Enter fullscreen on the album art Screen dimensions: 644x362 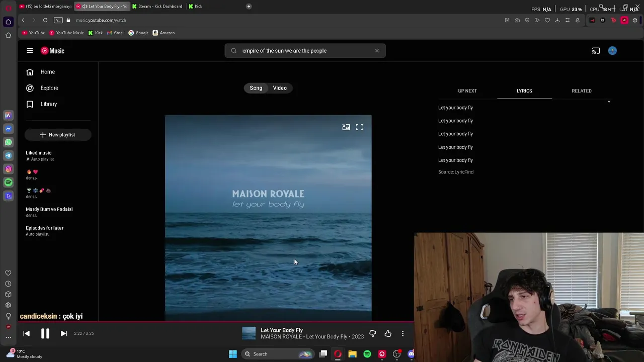(359, 127)
